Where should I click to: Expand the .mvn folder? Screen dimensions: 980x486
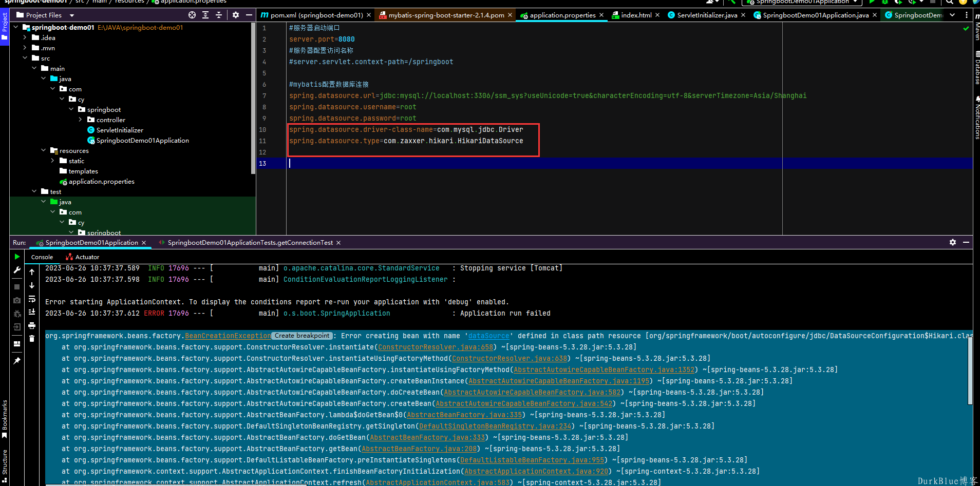point(25,48)
